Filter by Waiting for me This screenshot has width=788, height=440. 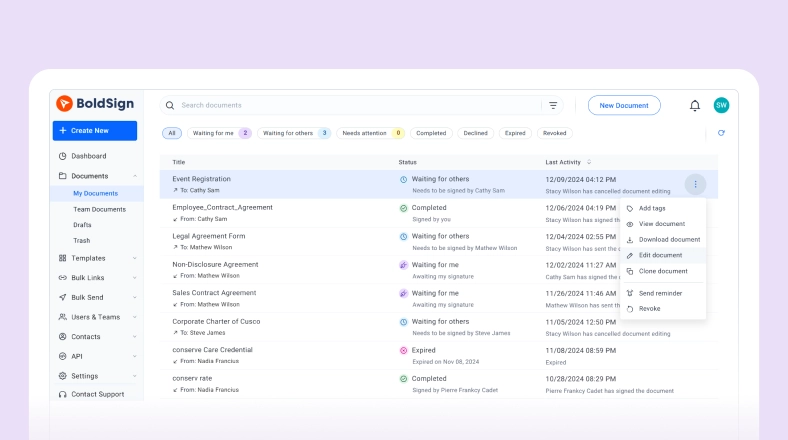(219, 133)
